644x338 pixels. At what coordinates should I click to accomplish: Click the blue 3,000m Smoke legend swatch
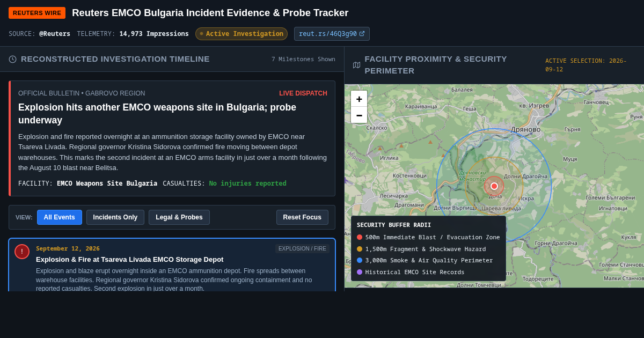coord(360,260)
